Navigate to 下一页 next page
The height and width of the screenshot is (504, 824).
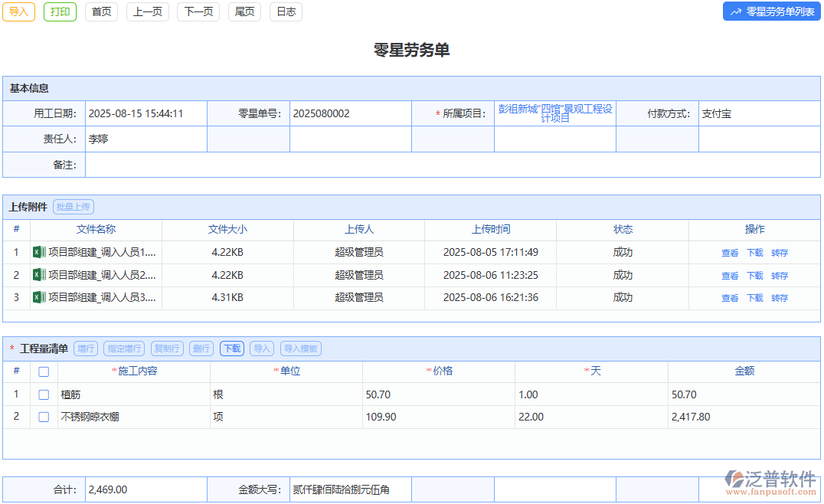point(198,12)
